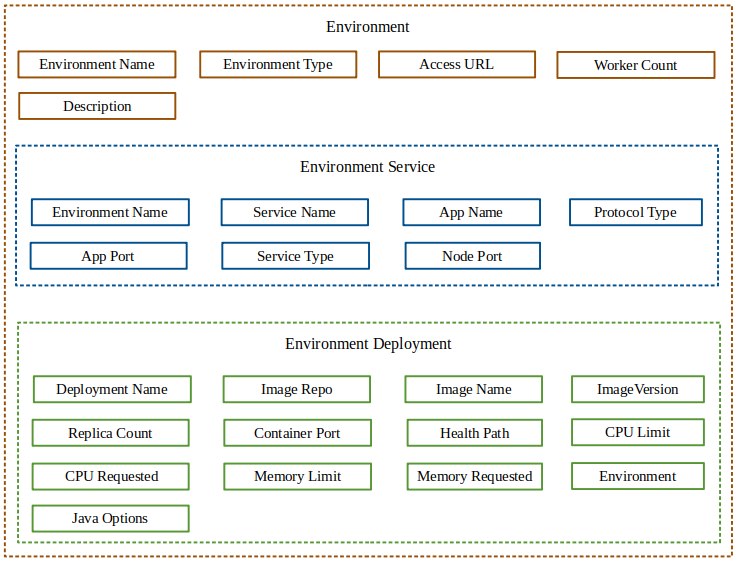Image resolution: width=737 pixels, height=563 pixels.
Task: Click the Access URL box
Action: pos(456,65)
